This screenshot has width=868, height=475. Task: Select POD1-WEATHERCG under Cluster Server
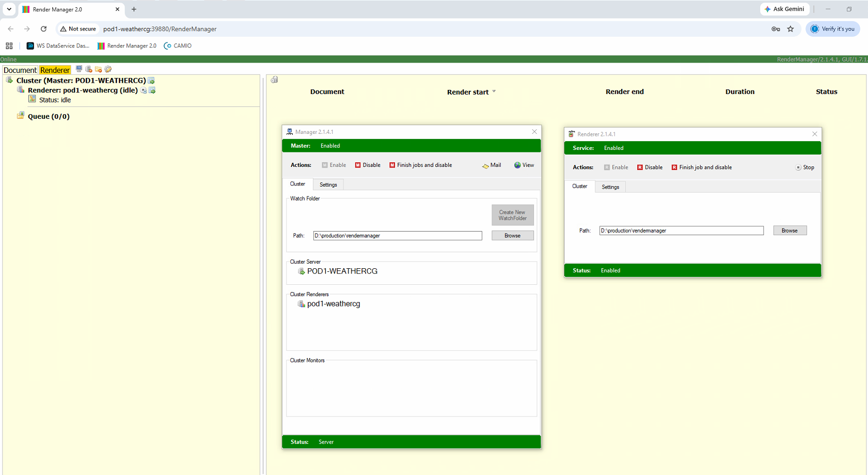tap(342, 271)
